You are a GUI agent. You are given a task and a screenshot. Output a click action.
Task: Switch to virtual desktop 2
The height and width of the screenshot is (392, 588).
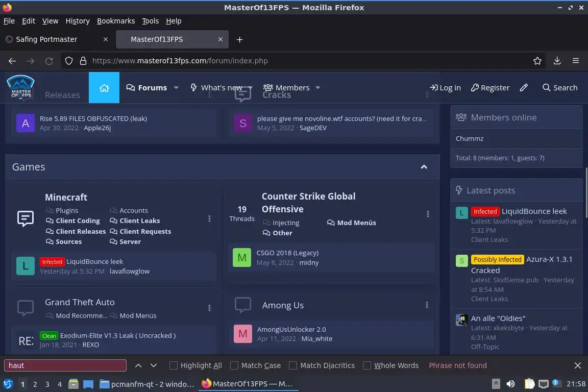point(35,384)
